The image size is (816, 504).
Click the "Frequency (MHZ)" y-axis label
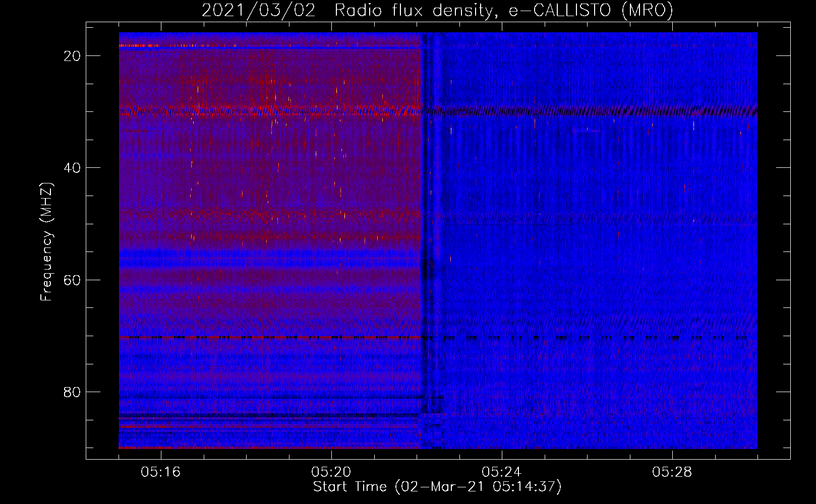(46, 242)
